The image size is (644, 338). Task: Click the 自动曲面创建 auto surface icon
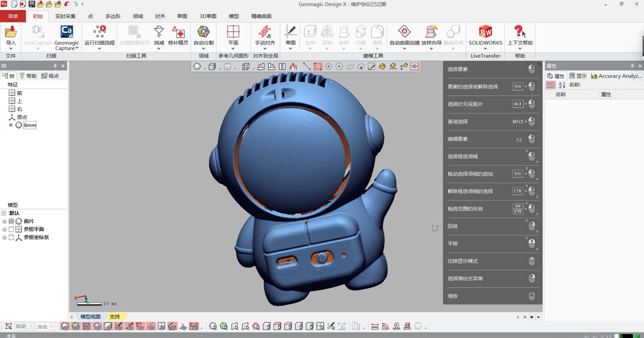(404, 32)
